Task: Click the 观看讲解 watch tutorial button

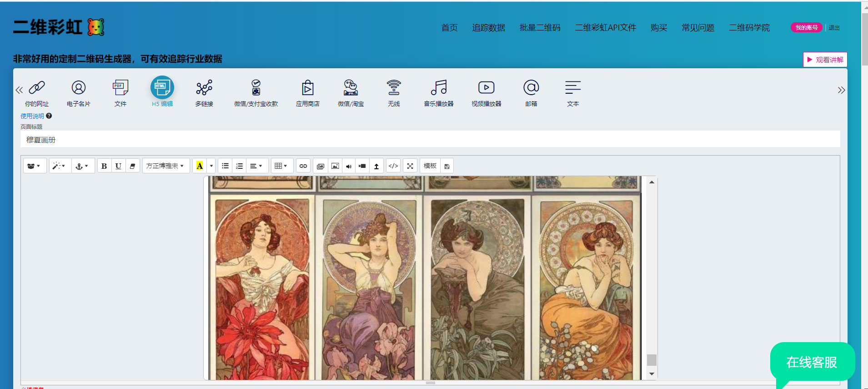Action: pyautogui.click(x=825, y=60)
